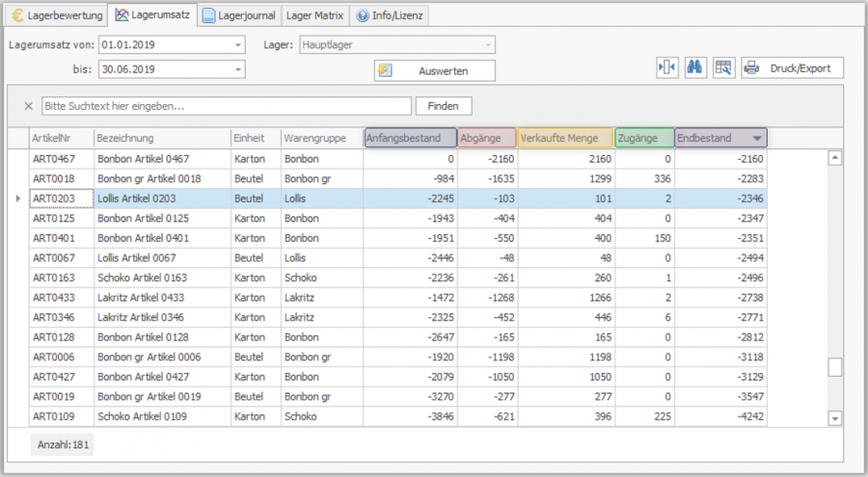The image size is (868, 477).
Task: Click the grid filter magnifier icon button
Action: (x=723, y=68)
